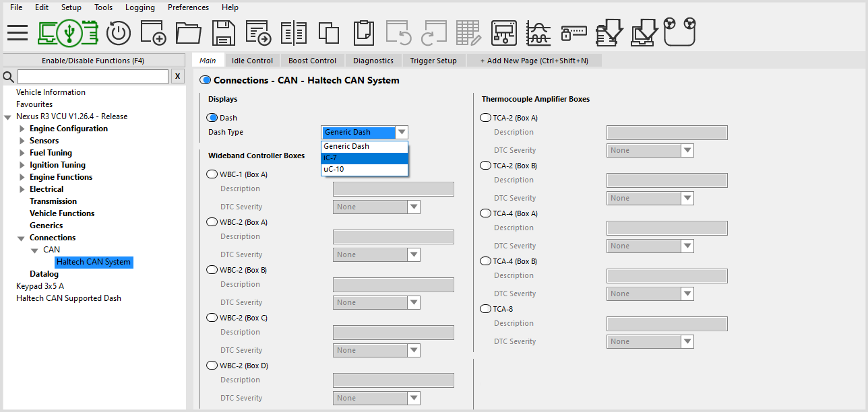
Task: Save the map with the floppy icon
Action: 223,32
